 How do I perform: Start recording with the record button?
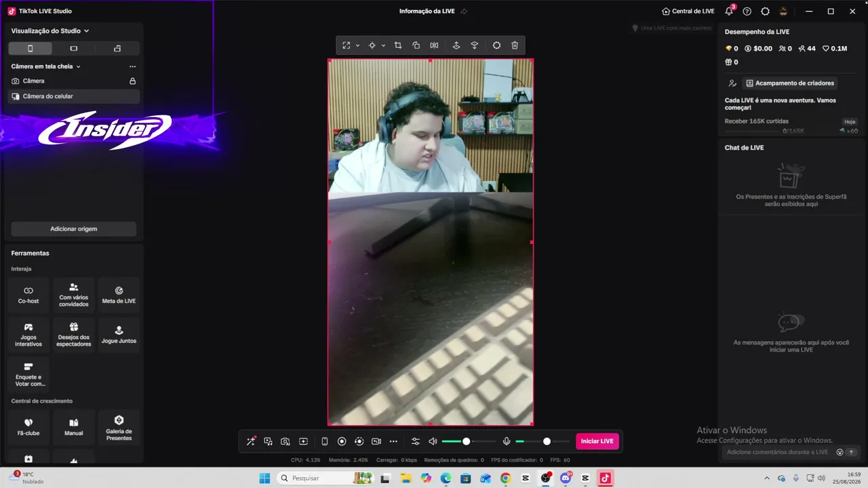[342, 441]
